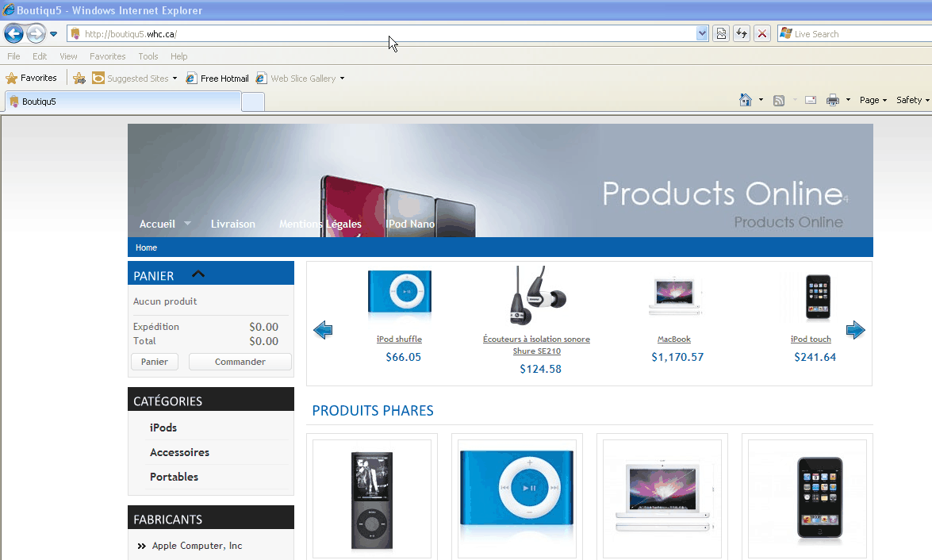Image resolution: width=932 pixels, height=560 pixels.
Task: Click Add to Favorites Bar icon
Action: coord(79,79)
